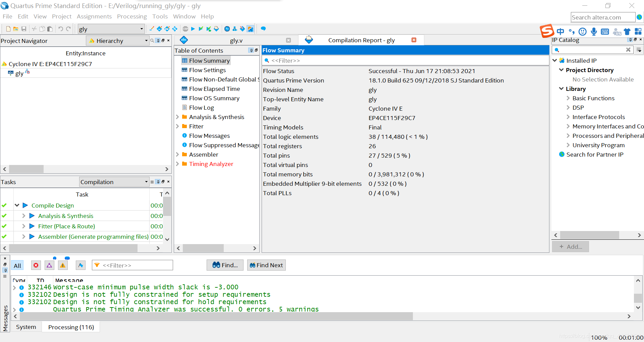The height and width of the screenshot is (342, 644).
Task: Open Flow Settings in Table of Contents
Action: pyautogui.click(x=207, y=70)
